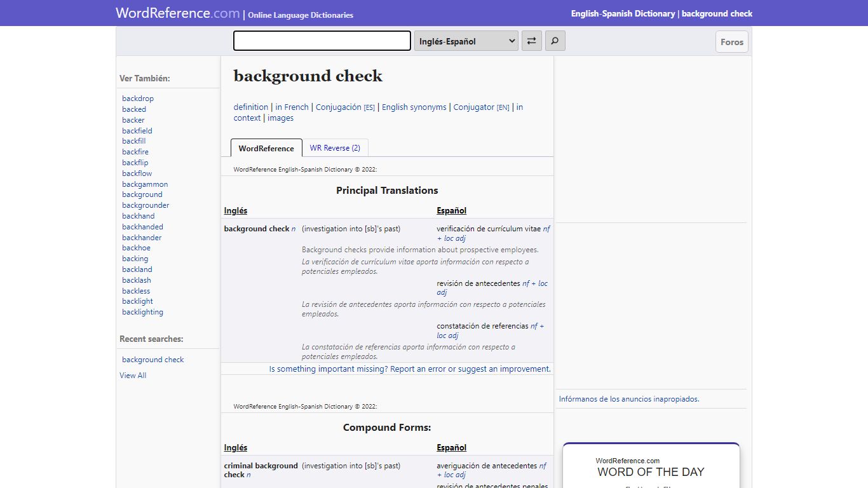Open the backfill entry
868x488 pixels.
pyautogui.click(x=134, y=141)
